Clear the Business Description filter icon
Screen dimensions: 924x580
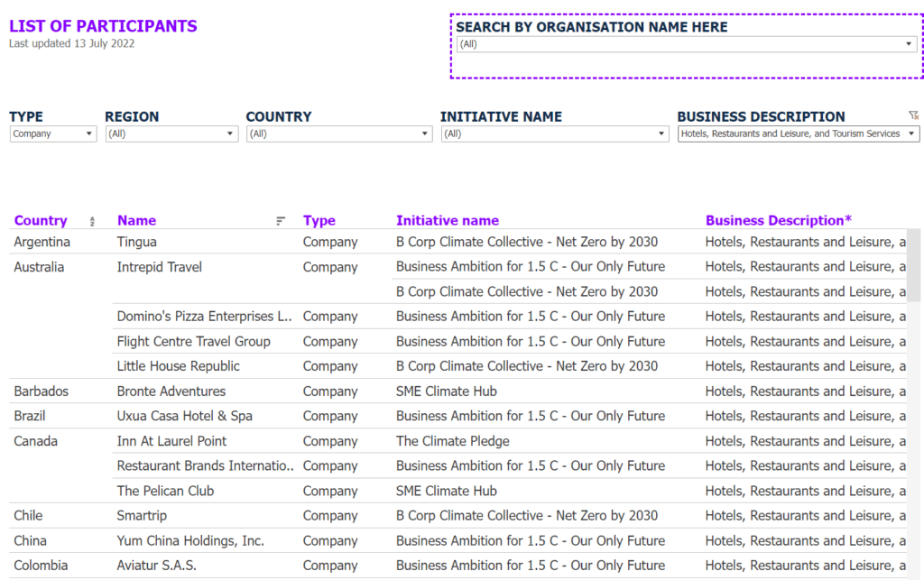tap(913, 115)
